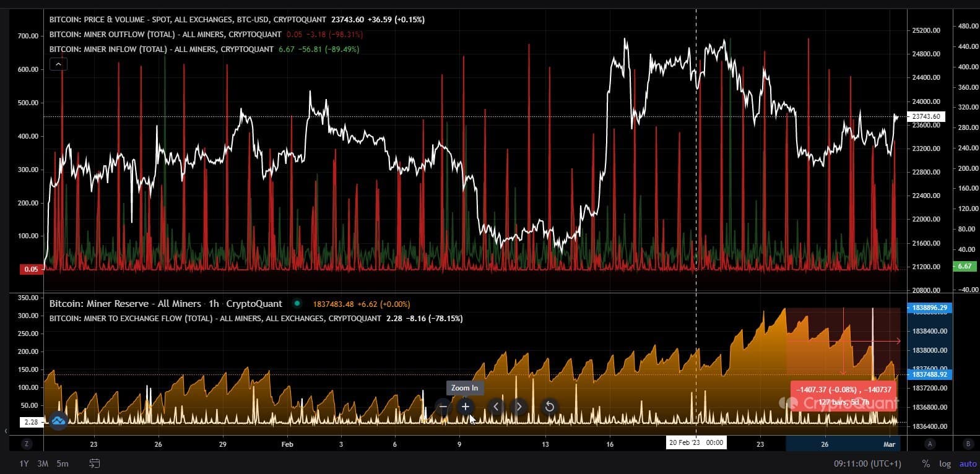980x474 pixels.
Task: Click the blue TradingView logo badge
Action: 58,421
